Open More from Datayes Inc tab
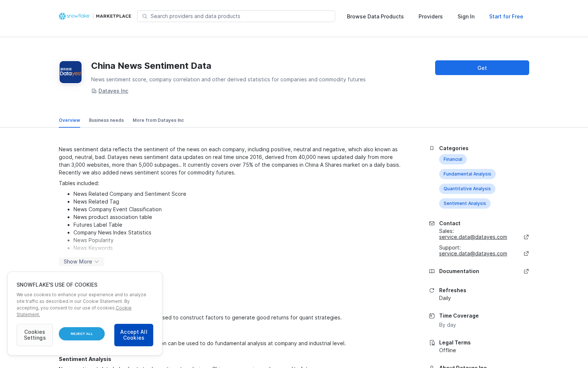This screenshot has height=368, width=588. [x=158, y=120]
